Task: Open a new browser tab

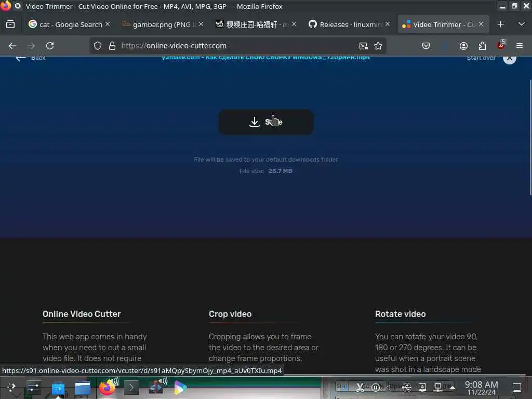Action: (500, 24)
